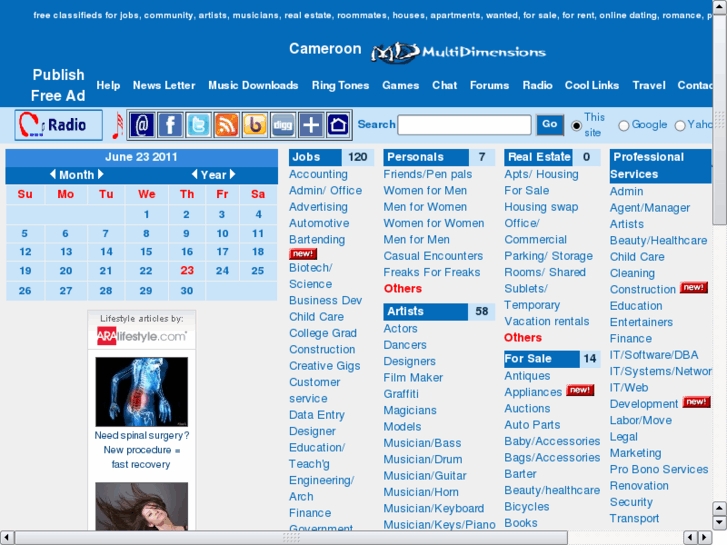Click the yellow bookmark b icon
Screen dimensions: 727x545
point(255,125)
